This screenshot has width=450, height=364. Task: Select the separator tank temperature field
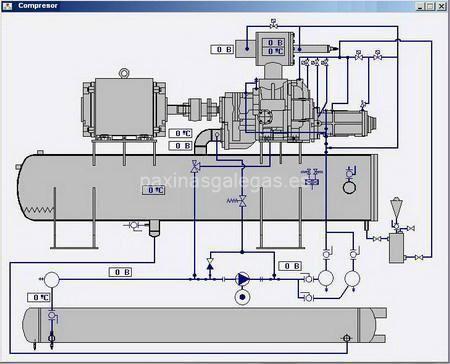point(154,190)
